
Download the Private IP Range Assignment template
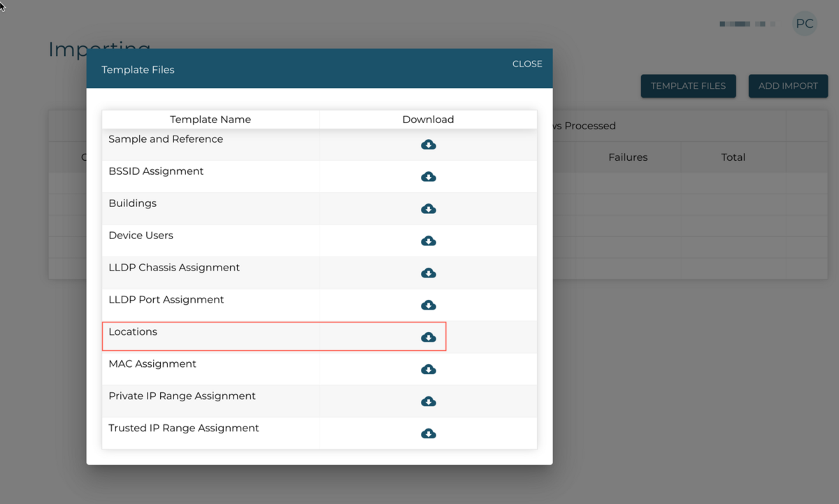click(x=429, y=402)
